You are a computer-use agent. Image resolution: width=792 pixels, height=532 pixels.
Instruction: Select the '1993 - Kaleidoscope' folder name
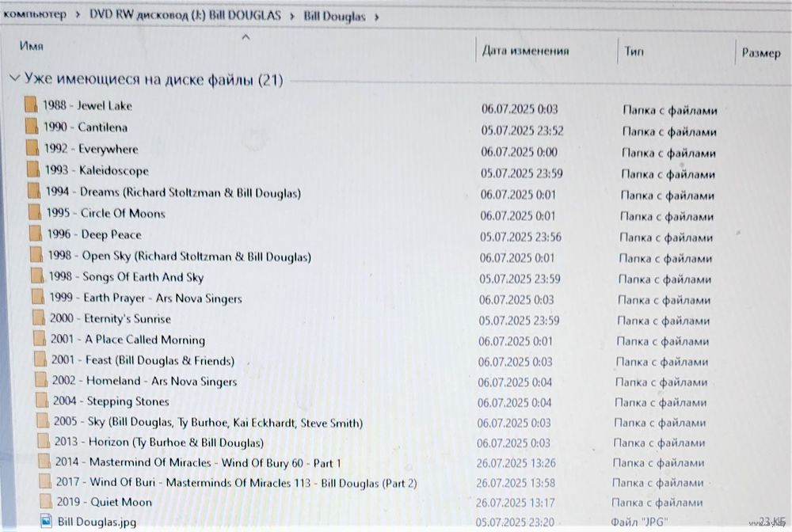[x=97, y=170]
